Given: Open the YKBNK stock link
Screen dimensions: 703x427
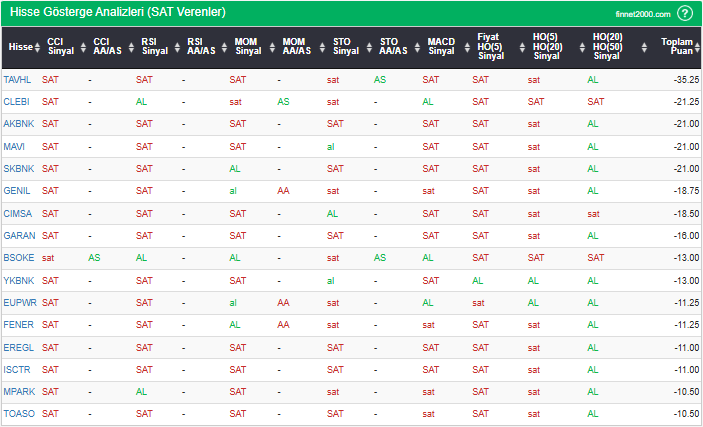Looking at the screenshot, I should 18,280.
